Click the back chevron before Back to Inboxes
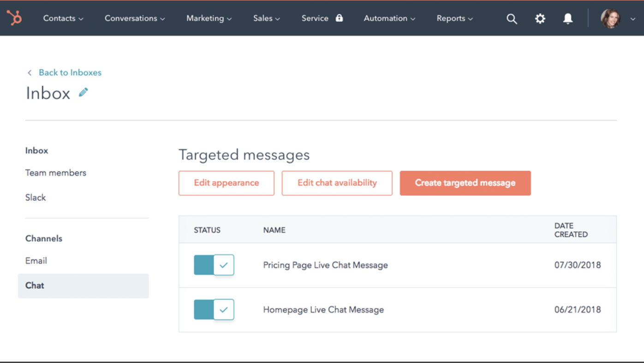The image size is (644, 363). pyautogui.click(x=30, y=73)
